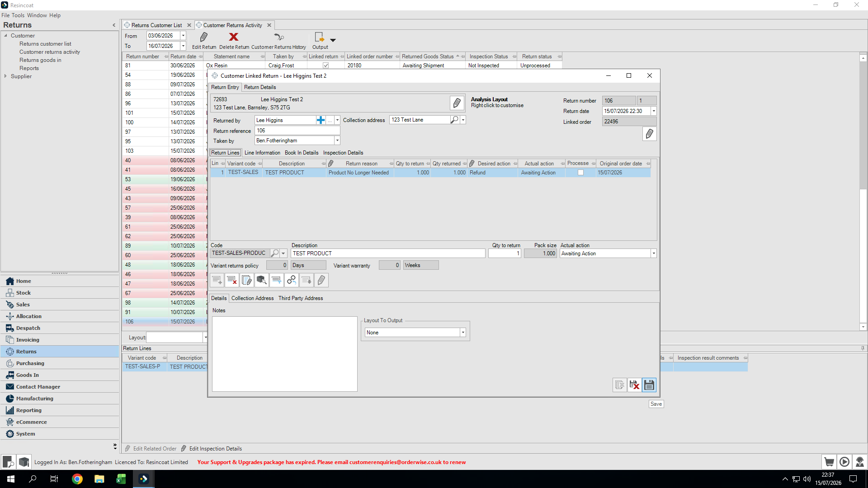The image size is (868, 488).
Task: Click the Notes text area
Action: [x=285, y=354]
